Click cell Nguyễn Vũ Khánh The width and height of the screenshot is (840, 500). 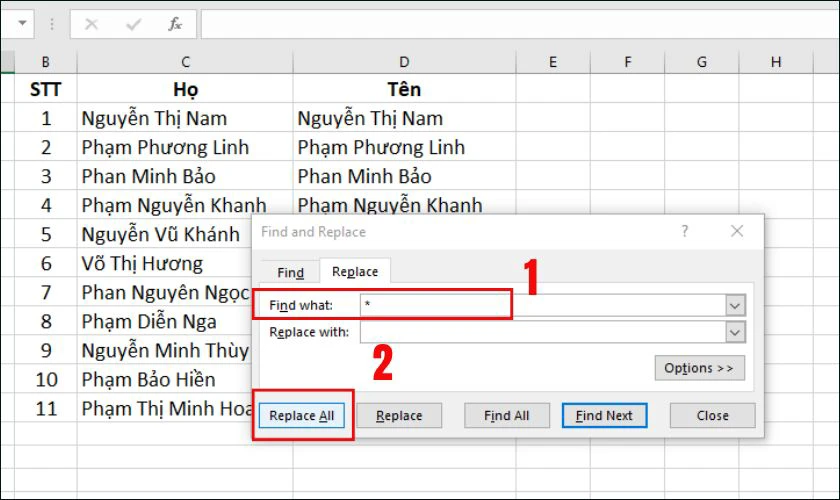[165, 234]
